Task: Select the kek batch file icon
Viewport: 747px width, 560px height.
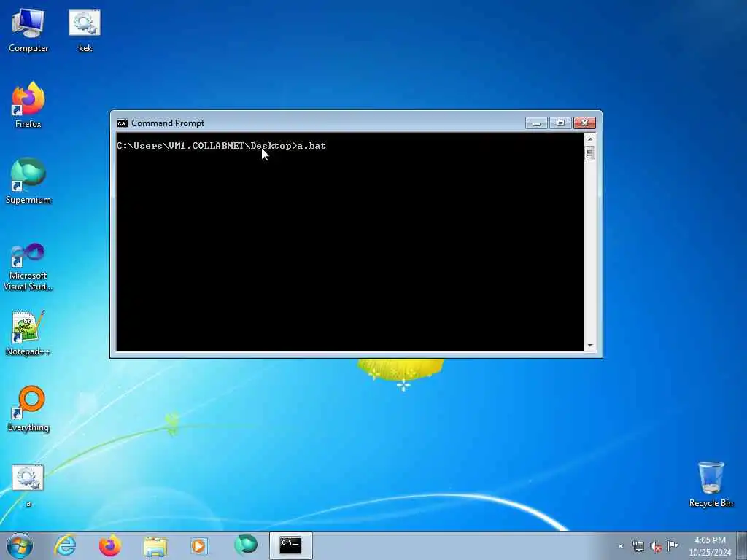Action: 85,31
